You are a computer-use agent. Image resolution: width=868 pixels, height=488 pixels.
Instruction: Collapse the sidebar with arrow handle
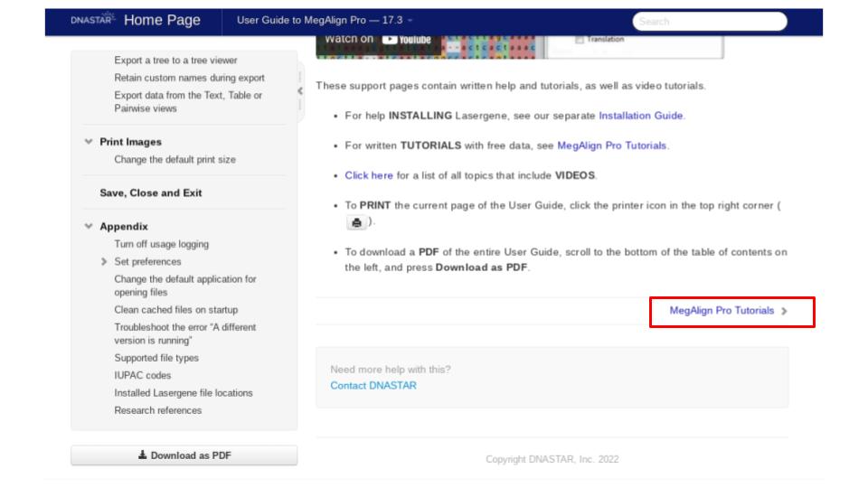300,90
